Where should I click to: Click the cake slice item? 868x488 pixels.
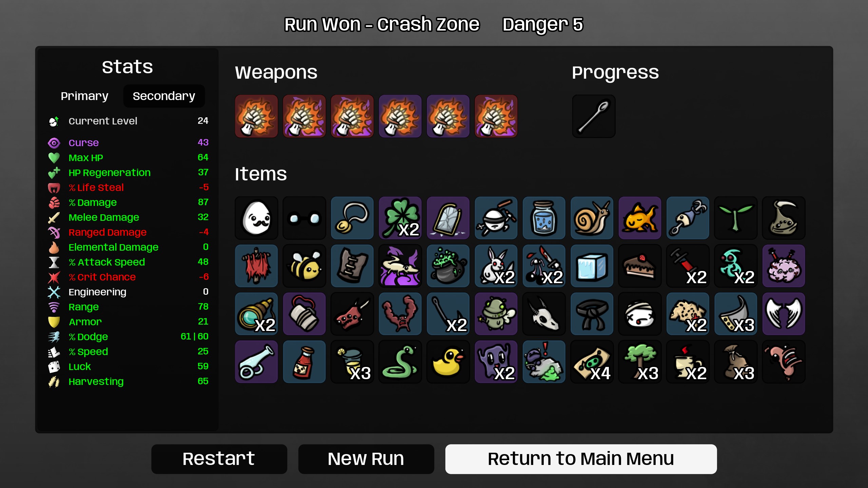tap(640, 266)
